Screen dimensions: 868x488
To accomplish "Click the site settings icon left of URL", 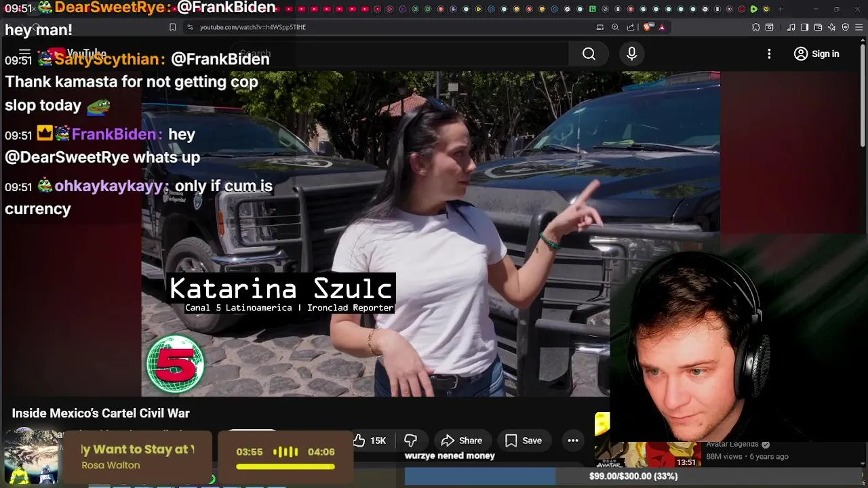I will (190, 27).
